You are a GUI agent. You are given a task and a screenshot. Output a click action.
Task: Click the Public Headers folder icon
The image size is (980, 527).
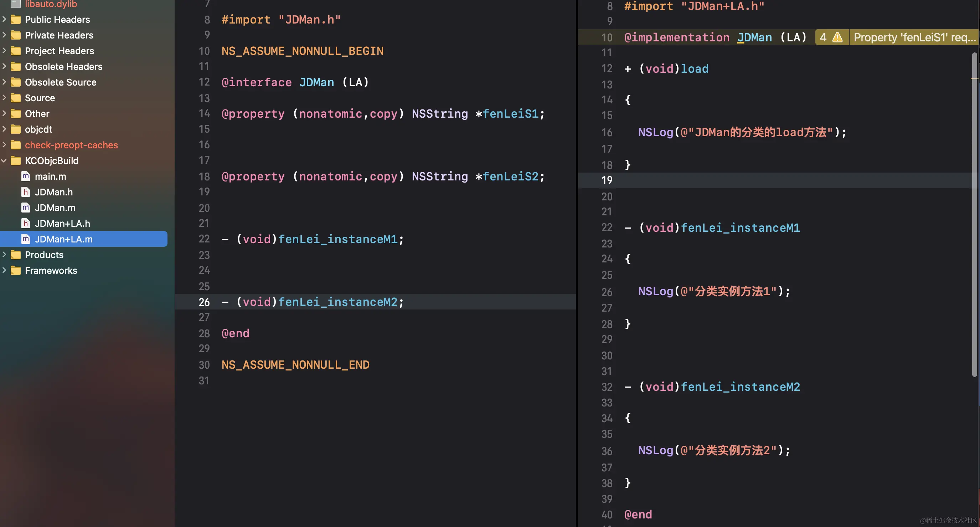click(16, 19)
